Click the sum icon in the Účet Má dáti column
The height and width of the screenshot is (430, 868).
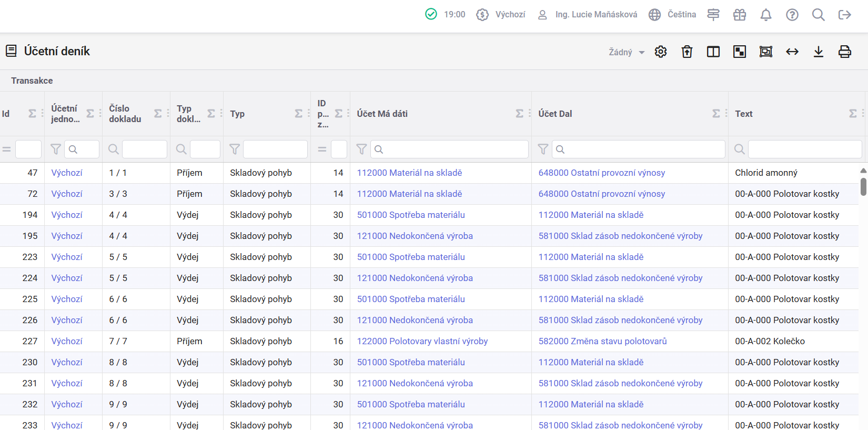[520, 114]
